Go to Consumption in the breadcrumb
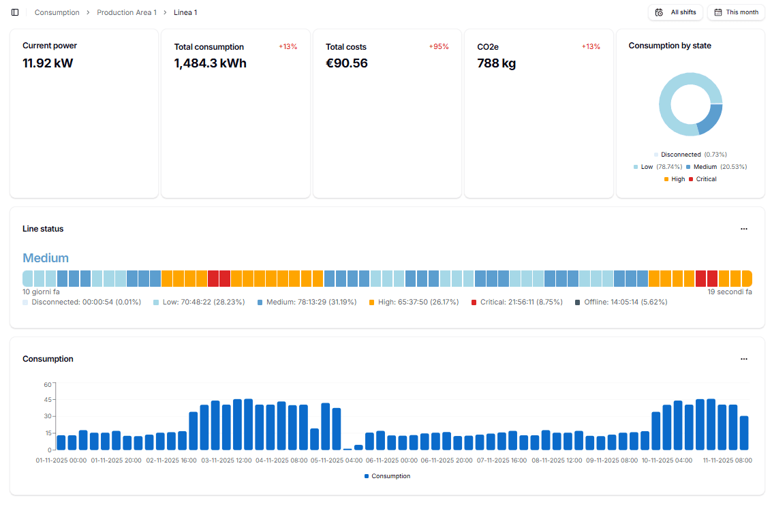This screenshot has height=532, width=772. tap(57, 12)
